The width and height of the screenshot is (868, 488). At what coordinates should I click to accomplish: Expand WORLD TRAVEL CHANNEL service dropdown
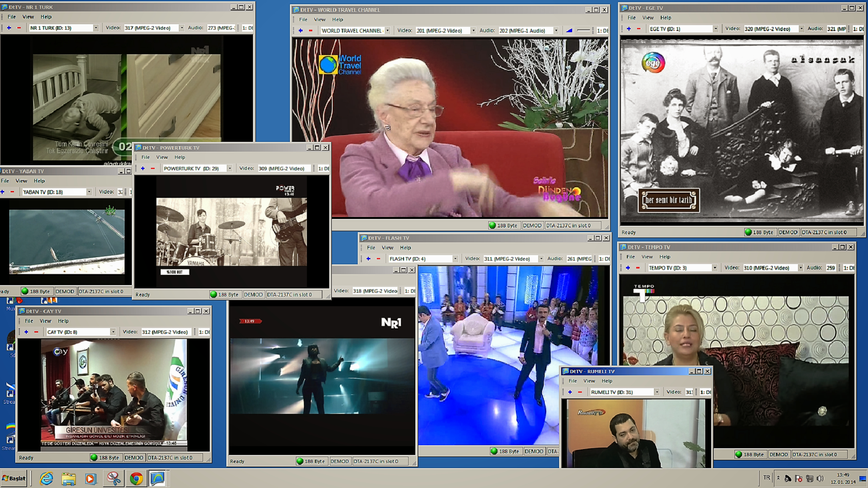[x=387, y=30]
